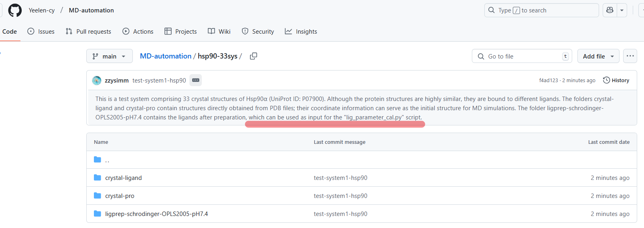Open the crystal-pro folder link
Screen dimensions: 644x228
[120, 196]
